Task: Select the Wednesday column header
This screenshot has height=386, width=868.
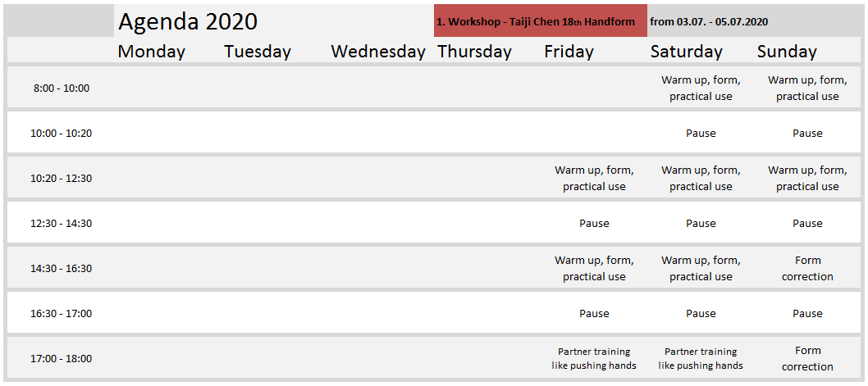Action: [x=378, y=52]
